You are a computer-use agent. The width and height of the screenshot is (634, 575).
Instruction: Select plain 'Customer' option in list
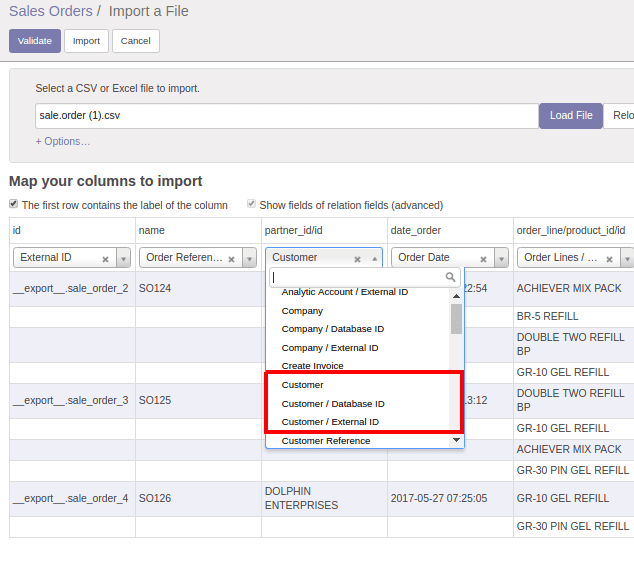pyautogui.click(x=302, y=385)
